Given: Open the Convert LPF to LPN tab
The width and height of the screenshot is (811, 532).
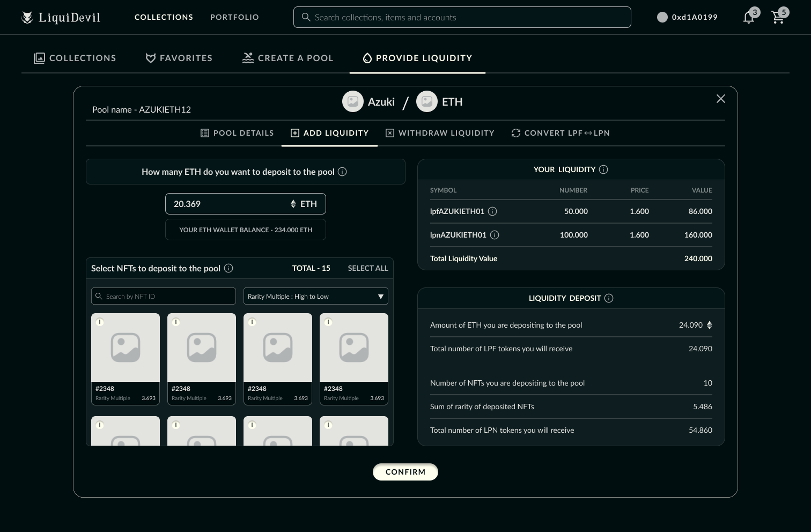Looking at the screenshot, I should pyautogui.click(x=561, y=133).
